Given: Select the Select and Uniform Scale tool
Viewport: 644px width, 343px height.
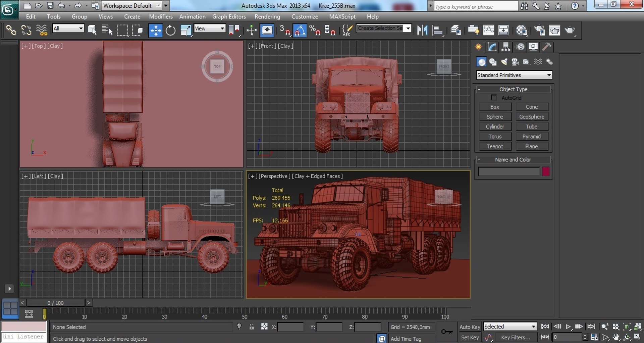Looking at the screenshot, I should coord(185,31).
